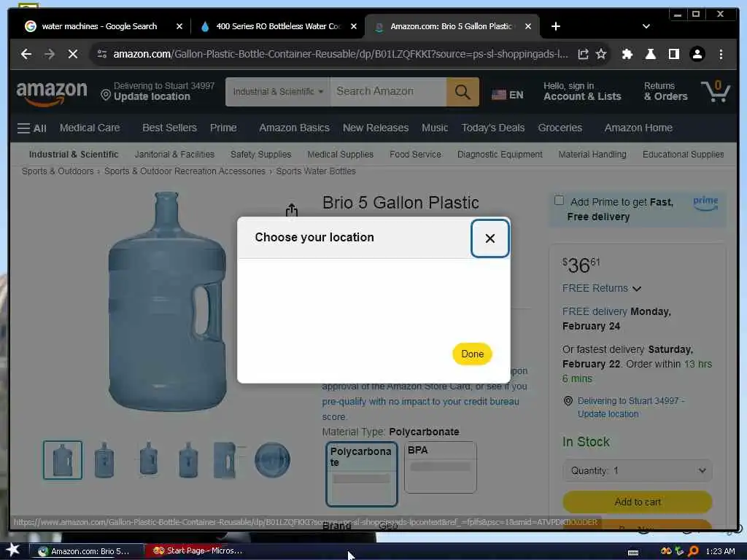Click the magnifier search button
This screenshot has height=560, width=747.
click(x=462, y=91)
